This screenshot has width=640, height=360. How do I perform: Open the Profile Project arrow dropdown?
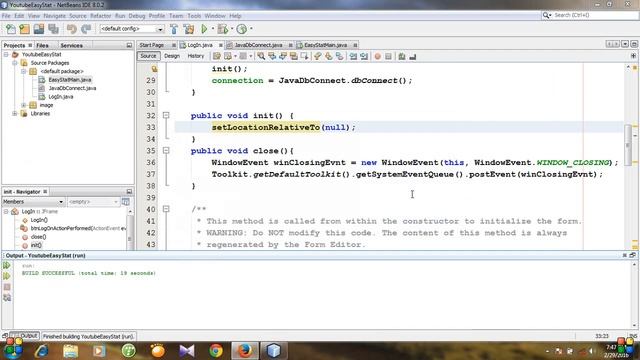[251, 29]
